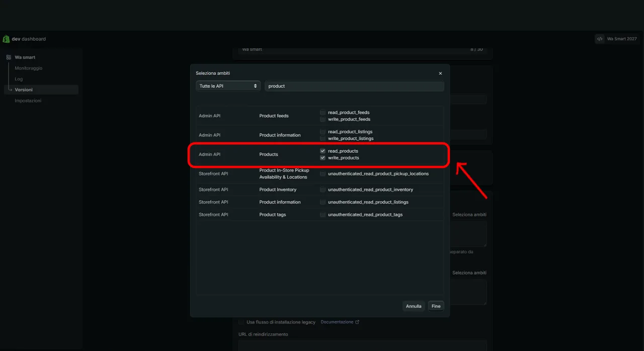
Task: Click the code icon beside Wa Smart 2027
Action: point(600,39)
